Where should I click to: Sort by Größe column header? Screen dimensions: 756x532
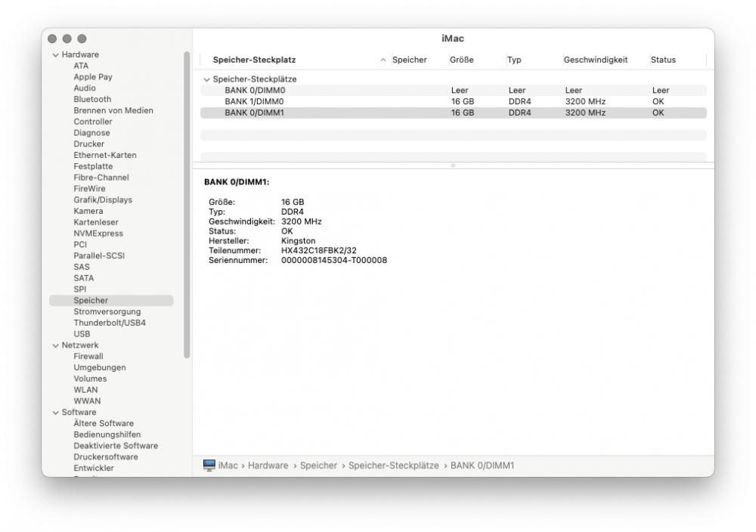click(461, 60)
